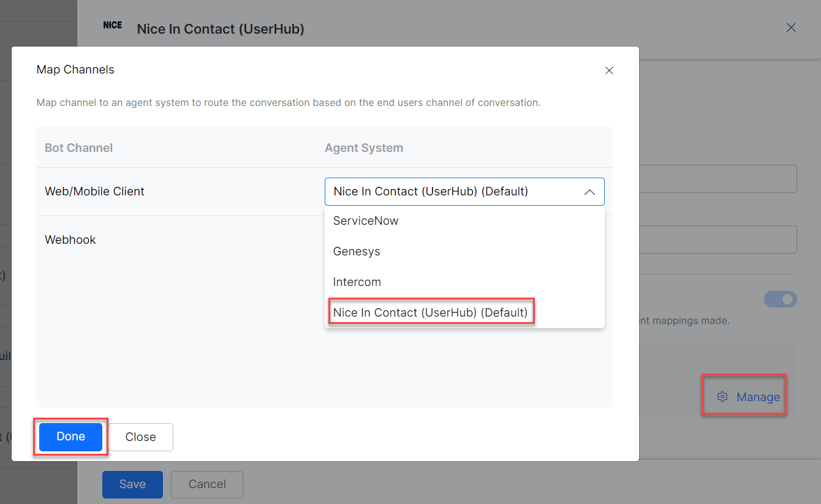This screenshot has width=821, height=504.
Task: Click the Save button in the background panel
Action: [x=132, y=484]
